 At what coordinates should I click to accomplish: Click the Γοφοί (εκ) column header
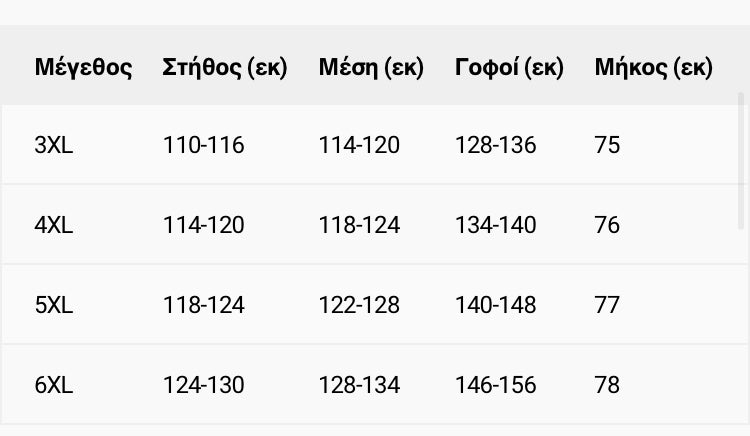pyautogui.click(x=509, y=68)
